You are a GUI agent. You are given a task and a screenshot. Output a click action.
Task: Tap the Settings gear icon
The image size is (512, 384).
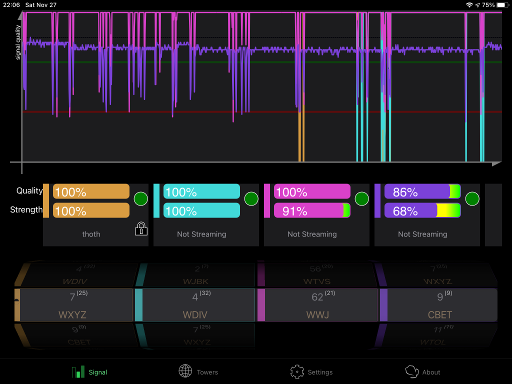click(x=297, y=372)
